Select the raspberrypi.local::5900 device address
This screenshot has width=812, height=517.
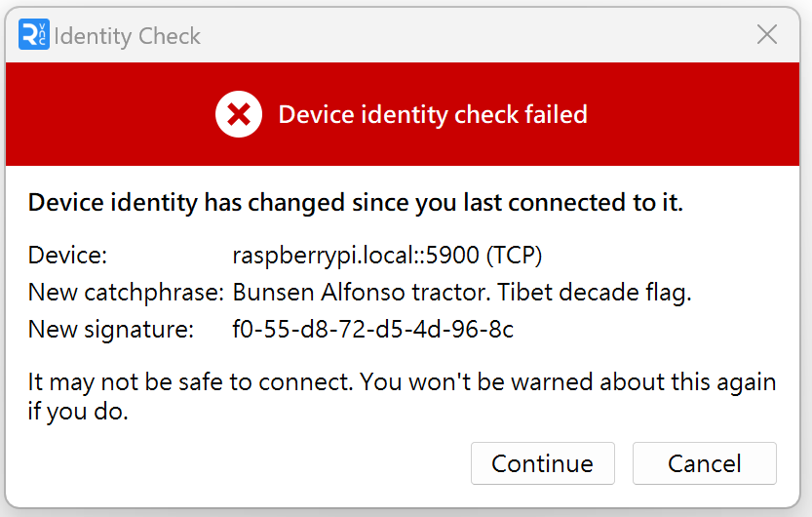pos(356,256)
